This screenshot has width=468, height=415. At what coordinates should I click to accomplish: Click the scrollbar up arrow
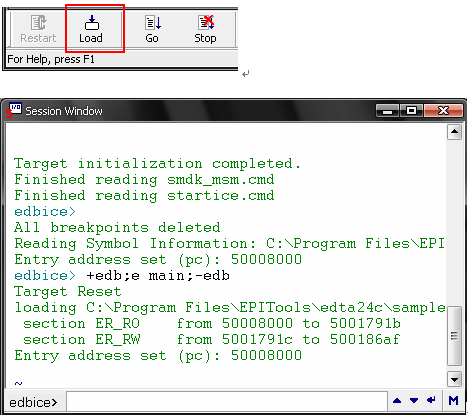coord(454,132)
